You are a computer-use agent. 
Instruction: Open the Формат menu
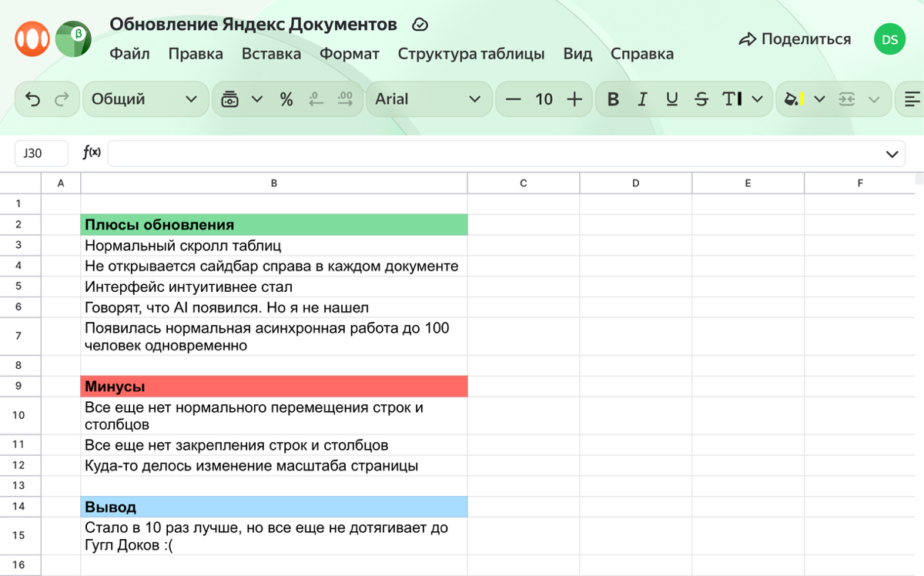click(350, 54)
